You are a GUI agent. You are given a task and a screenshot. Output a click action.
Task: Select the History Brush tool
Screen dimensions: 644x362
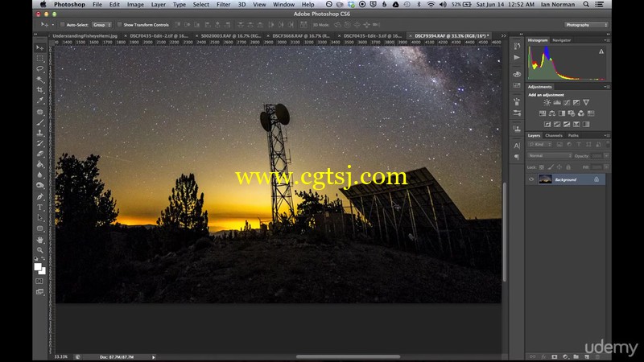tap(39, 143)
